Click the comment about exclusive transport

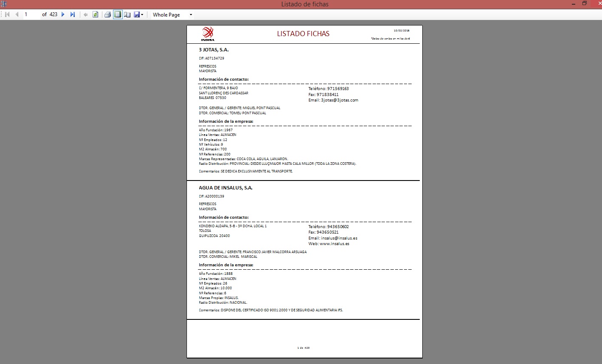(246, 171)
